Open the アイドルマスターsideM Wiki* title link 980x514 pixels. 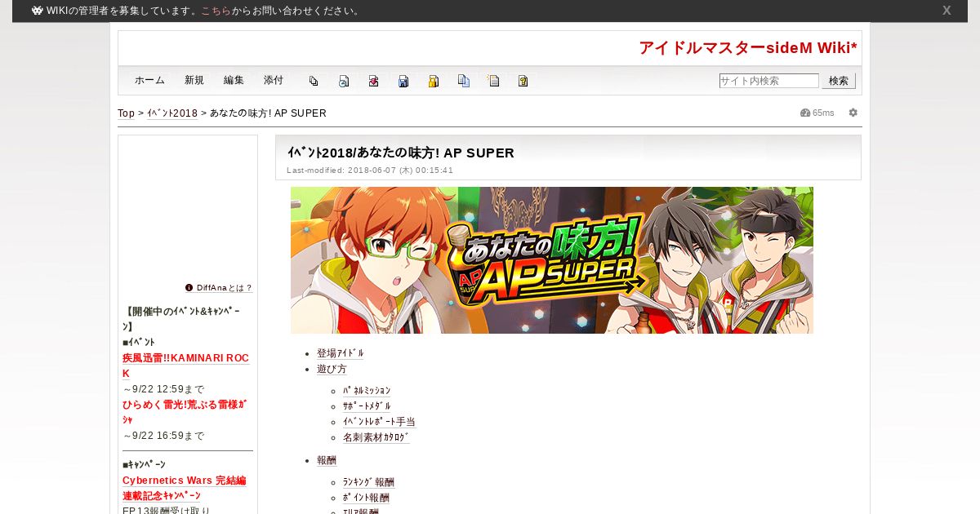pyautogui.click(x=748, y=48)
